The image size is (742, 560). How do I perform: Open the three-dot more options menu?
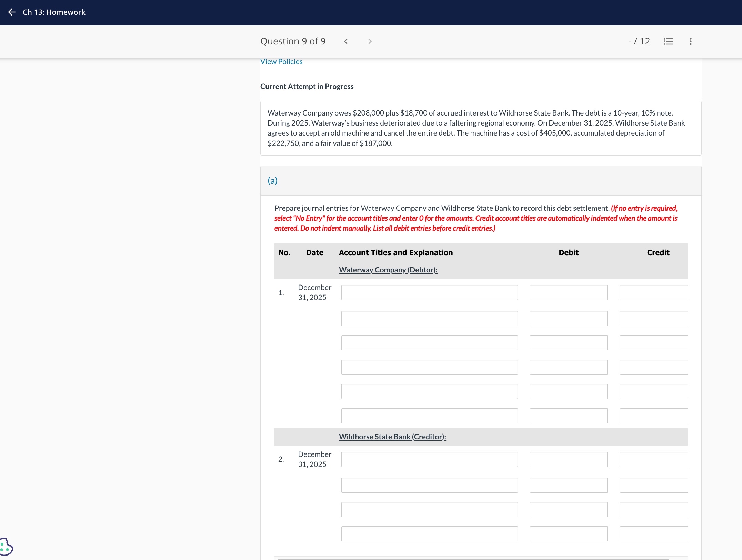(690, 41)
